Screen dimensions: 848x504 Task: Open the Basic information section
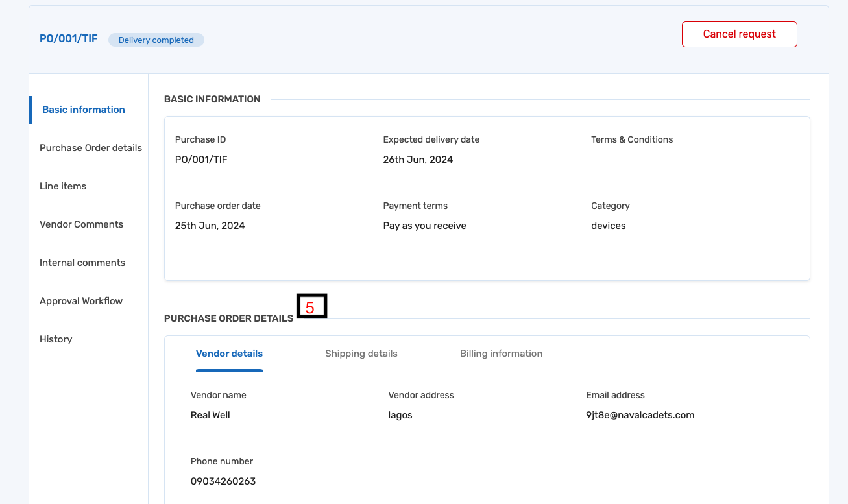(83, 110)
